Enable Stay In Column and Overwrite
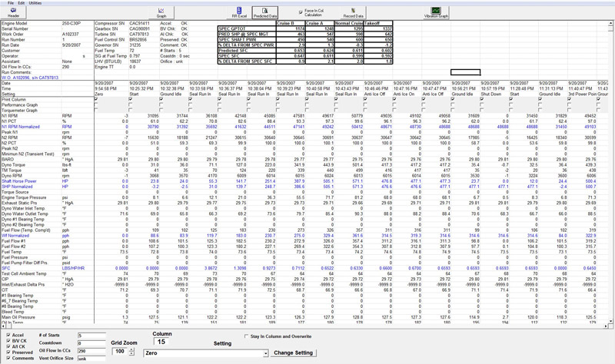The width and height of the screenshot is (615, 364). [x=246, y=336]
